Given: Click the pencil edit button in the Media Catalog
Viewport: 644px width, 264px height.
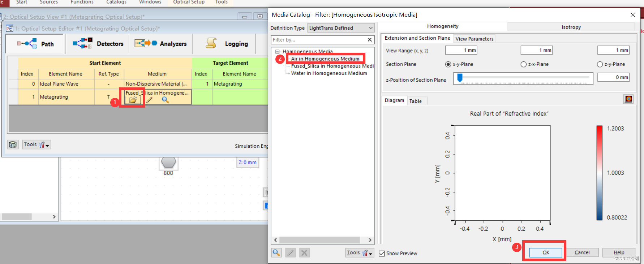Looking at the screenshot, I should (x=291, y=253).
